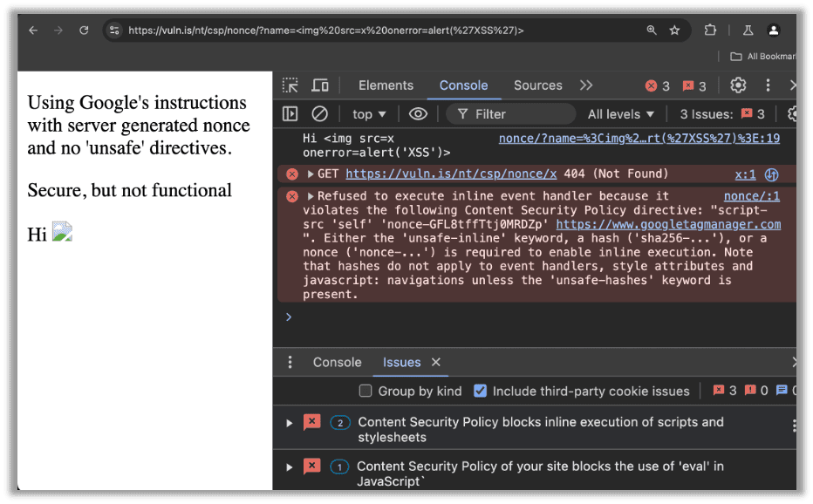
Task: Open the Chrome Labs flask icon
Action: point(748,30)
